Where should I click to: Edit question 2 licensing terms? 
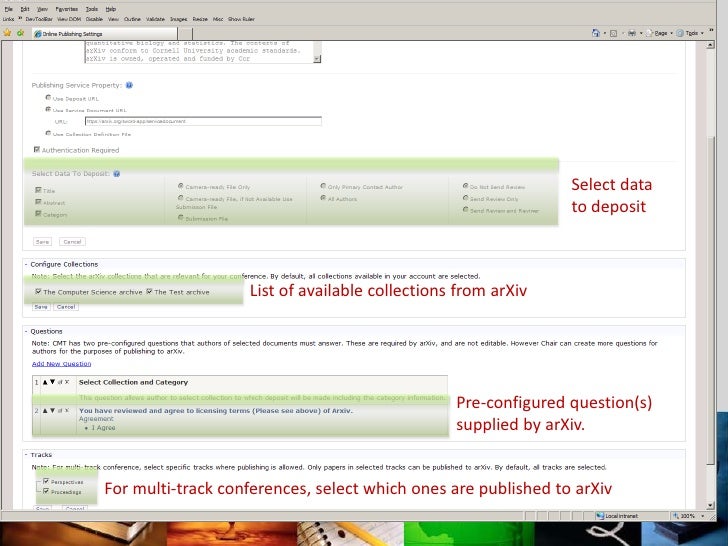point(60,410)
